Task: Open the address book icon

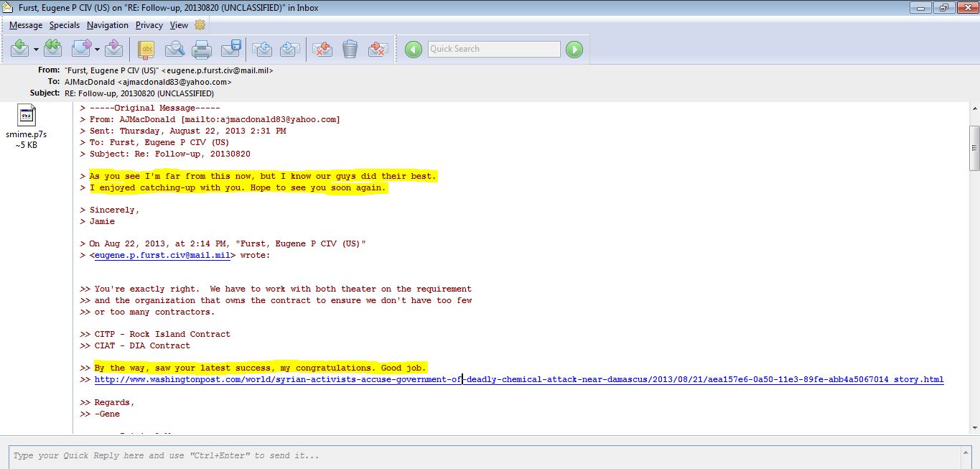Action: coord(146,49)
